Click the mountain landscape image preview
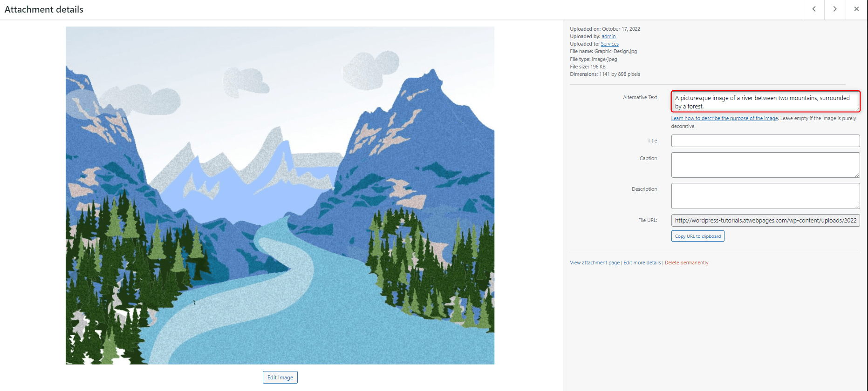This screenshot has width=868, height=391. (x=280, y=195)
